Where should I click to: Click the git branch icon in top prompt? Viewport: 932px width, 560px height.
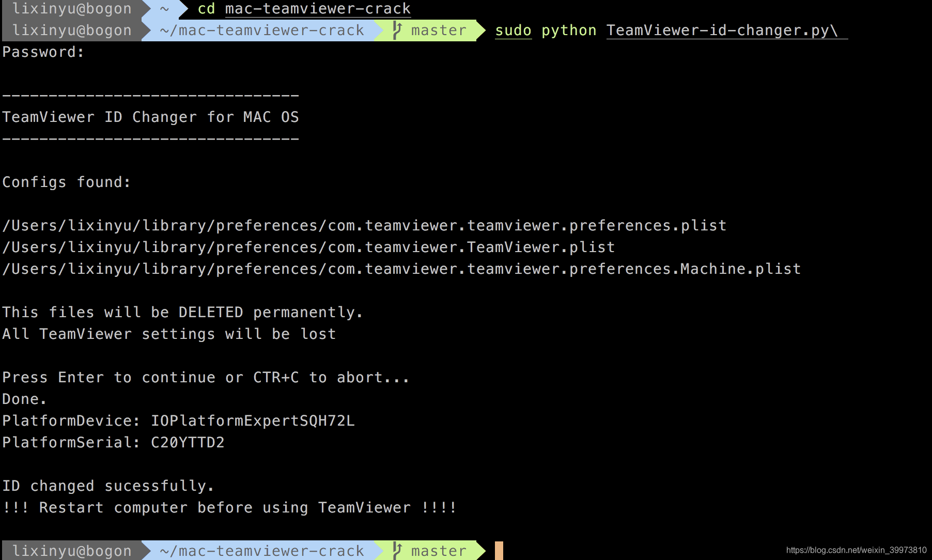[397, 30]
